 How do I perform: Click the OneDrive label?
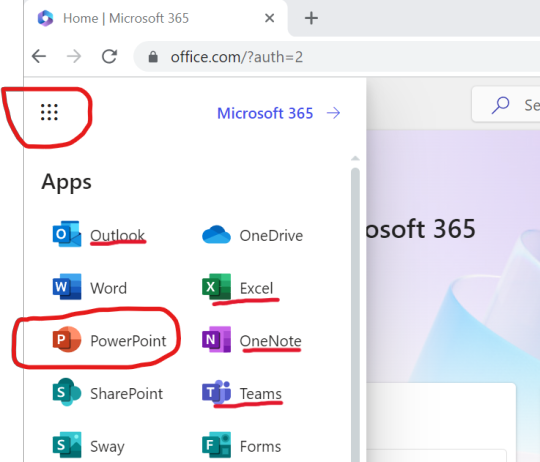click(271, 236)
